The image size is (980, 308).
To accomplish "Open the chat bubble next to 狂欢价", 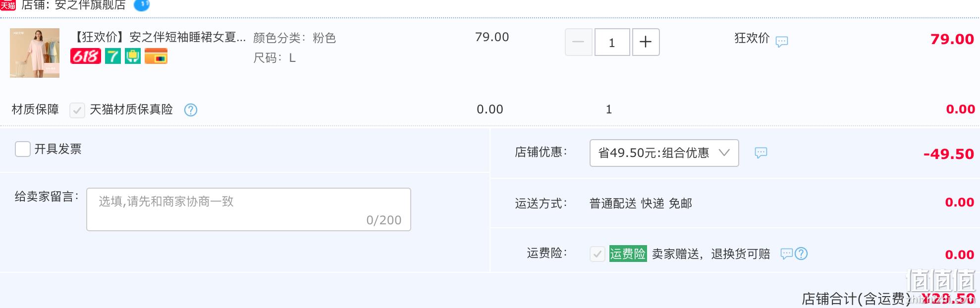I will point(782,42).
